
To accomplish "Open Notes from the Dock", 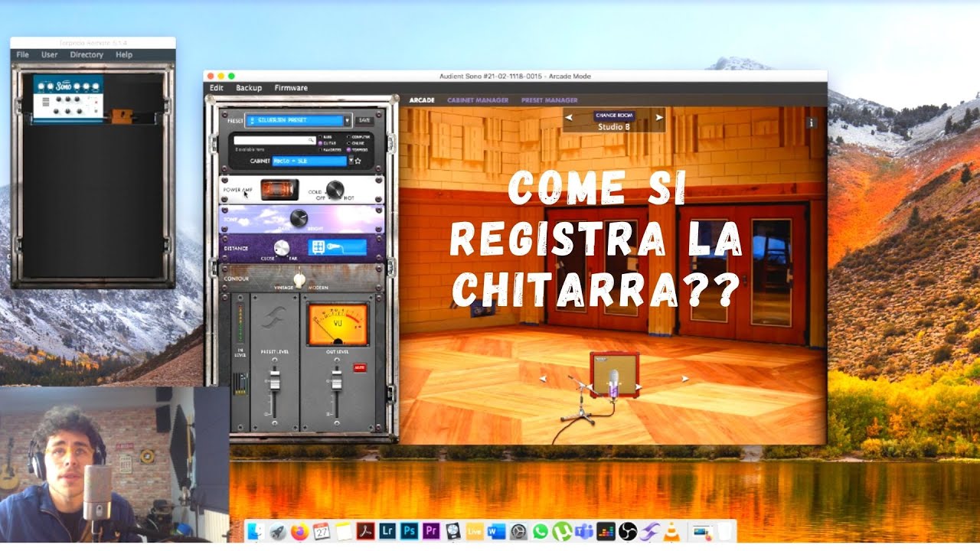I will tap(344, 531).
